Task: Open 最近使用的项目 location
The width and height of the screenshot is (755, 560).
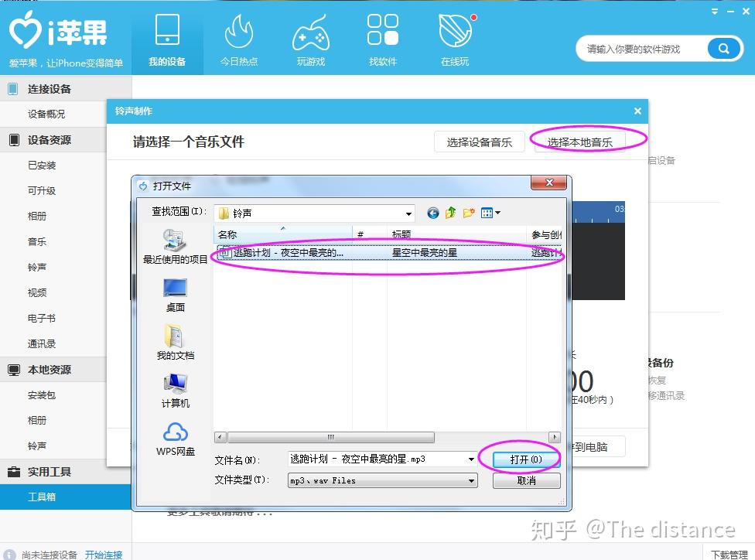Action: coord(175,247)
